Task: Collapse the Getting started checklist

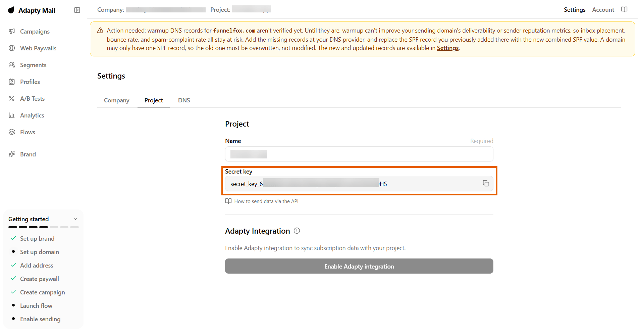Action: pos(75,219)
